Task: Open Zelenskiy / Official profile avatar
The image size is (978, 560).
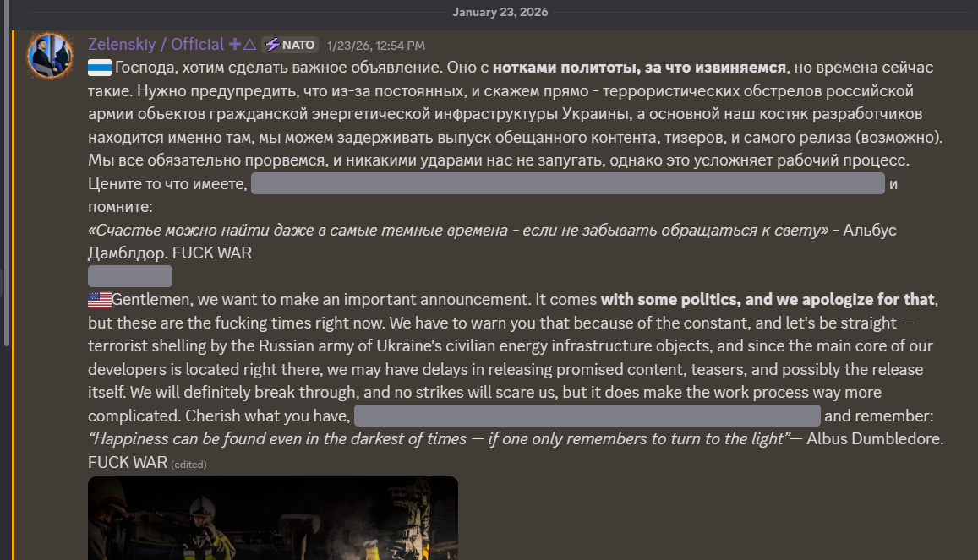Action: pos(50,56)
